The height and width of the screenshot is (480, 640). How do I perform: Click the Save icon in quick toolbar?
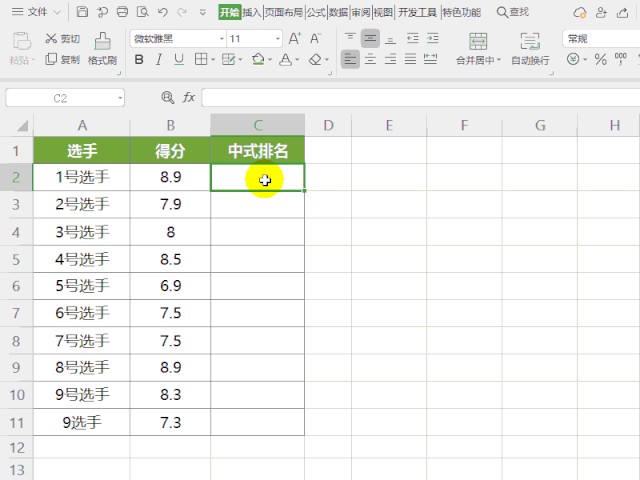(x=81, y=13)
